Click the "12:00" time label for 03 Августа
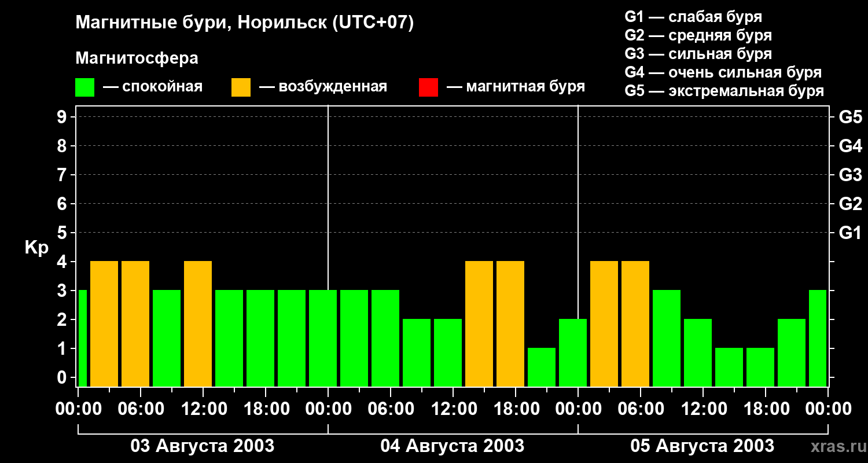This screenshot has width=868, height=463. point(203,409)
